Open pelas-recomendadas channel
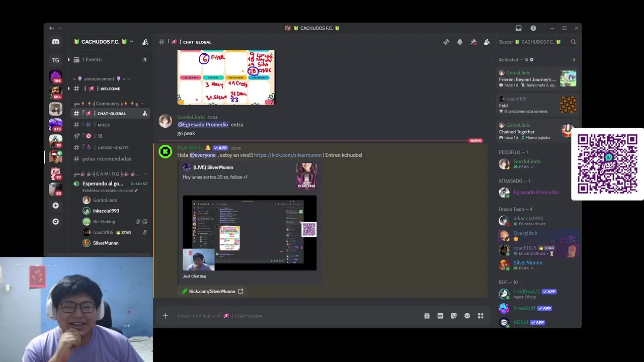Viewport: 644px width, 362px height. (x=110, y=159)
